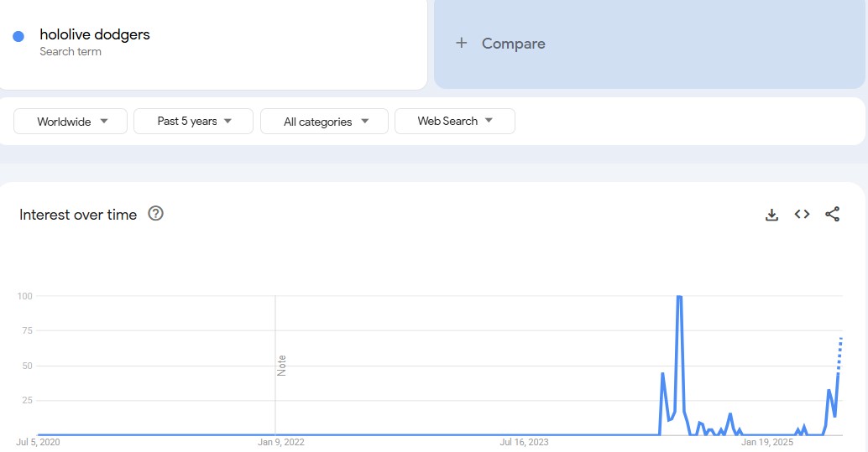
Task: Open the embed code icon
Action: pos(803,214)
